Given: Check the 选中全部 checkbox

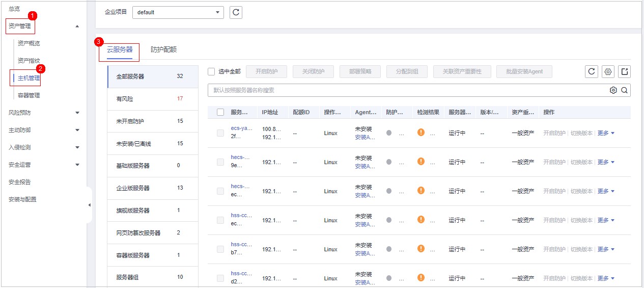Looking at the screenshot, I should (212, 72).
